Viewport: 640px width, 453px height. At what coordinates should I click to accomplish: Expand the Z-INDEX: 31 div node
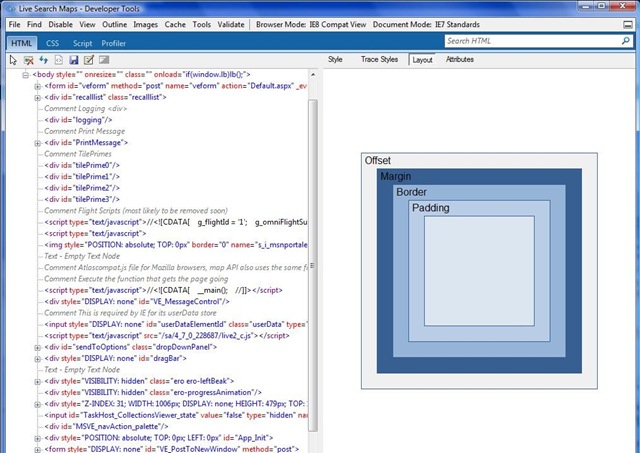click(38, 405)
